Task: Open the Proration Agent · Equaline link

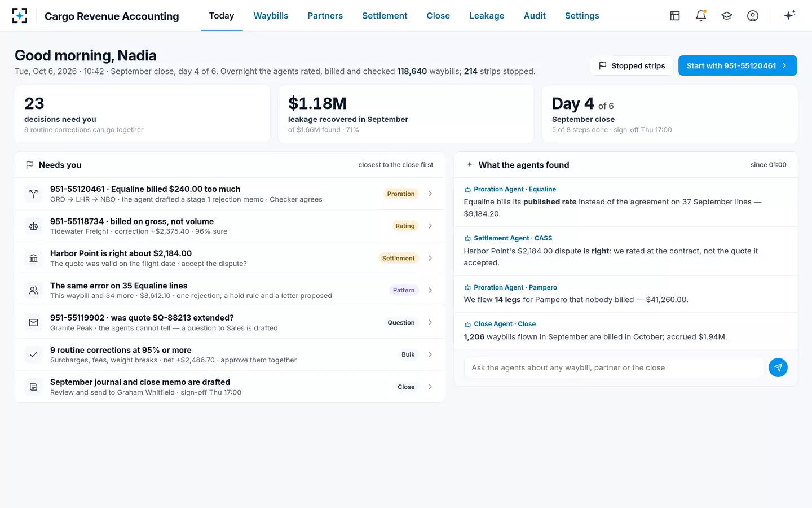Action: tap(515, 190)
